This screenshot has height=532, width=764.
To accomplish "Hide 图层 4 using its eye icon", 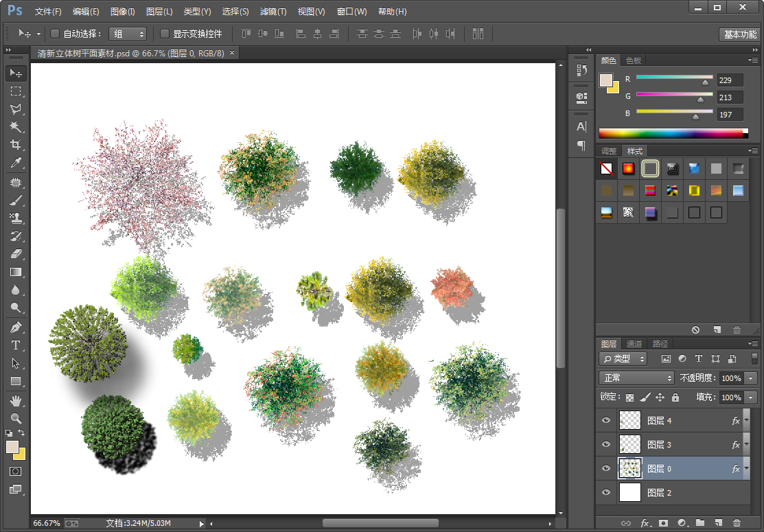I will click(606, 421).
